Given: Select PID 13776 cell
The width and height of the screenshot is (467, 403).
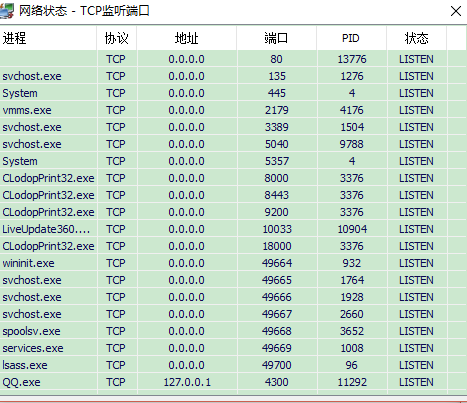Looking at the screenshot, I should (352, 59).
